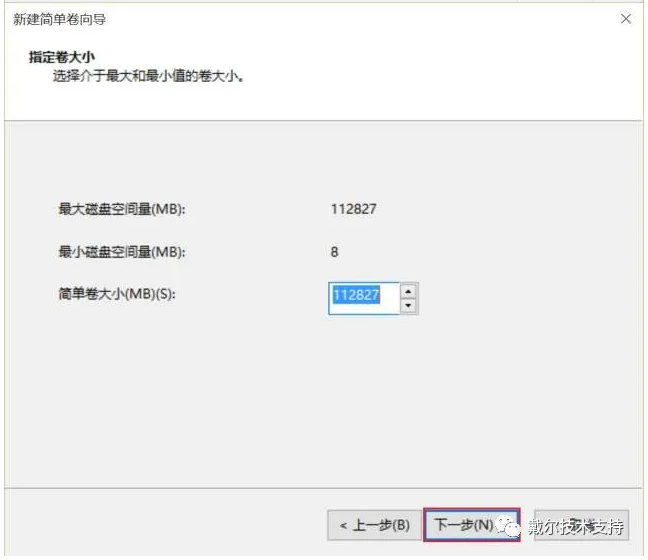648x560 pixels.
Task: Click the 最小磁盘空间量(MB) label
Action: [122, 252]
